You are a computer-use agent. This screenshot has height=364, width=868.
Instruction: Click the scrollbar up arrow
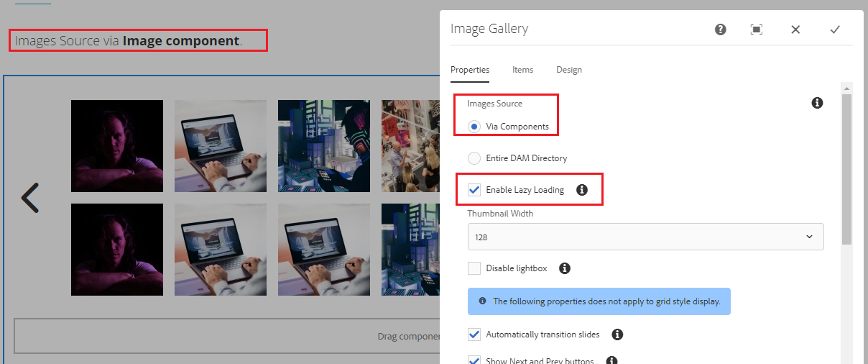[x=846, y=88]
